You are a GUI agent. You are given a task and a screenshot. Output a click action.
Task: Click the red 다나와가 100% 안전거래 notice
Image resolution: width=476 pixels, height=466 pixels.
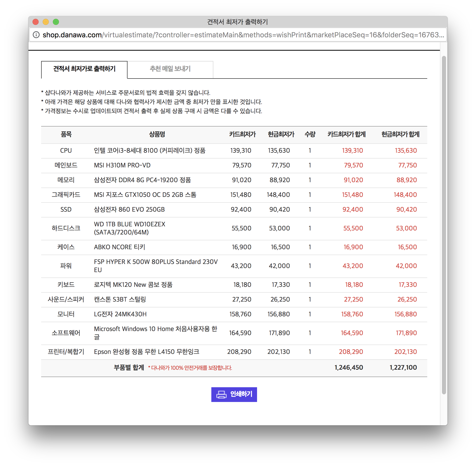pyautogui.click(x=190, y=368)
